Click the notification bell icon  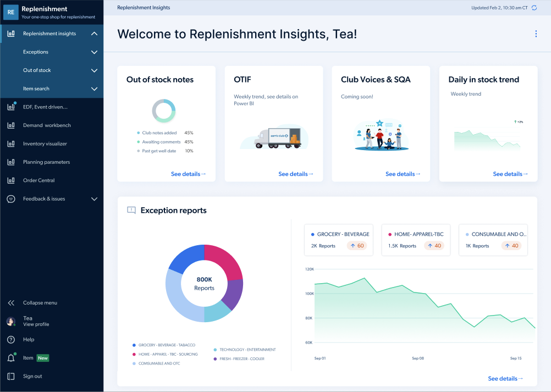coord(11,358)
